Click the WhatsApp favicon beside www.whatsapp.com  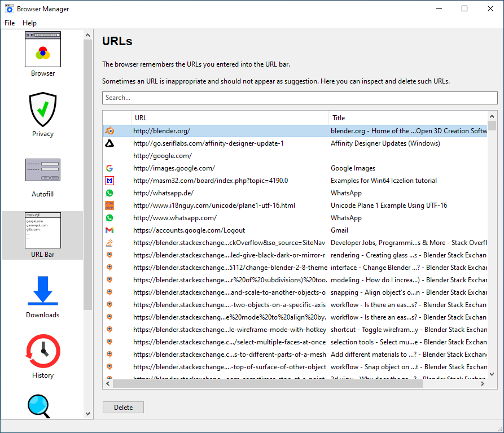(109, 218)
